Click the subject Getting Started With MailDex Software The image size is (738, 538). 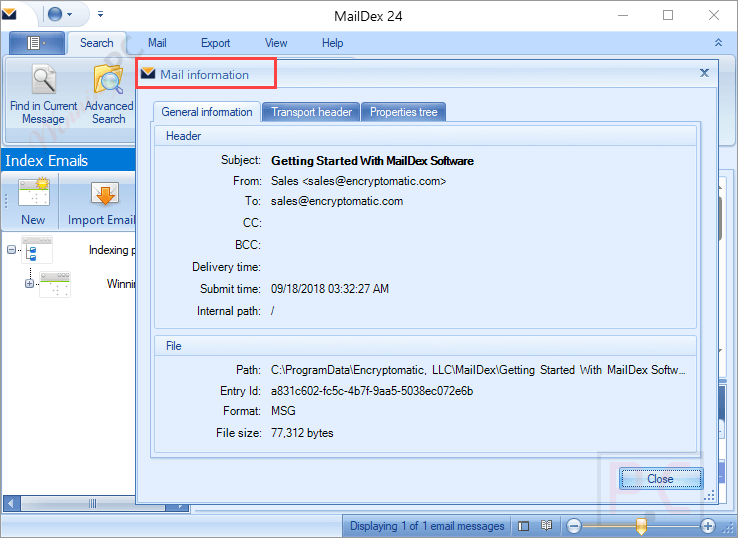click(372, 161)
